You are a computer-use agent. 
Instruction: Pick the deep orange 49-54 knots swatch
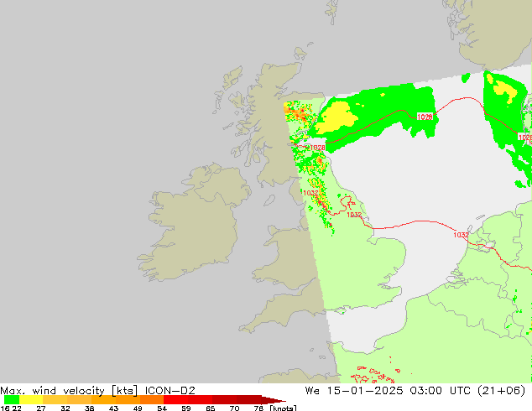tap(152, 399)
